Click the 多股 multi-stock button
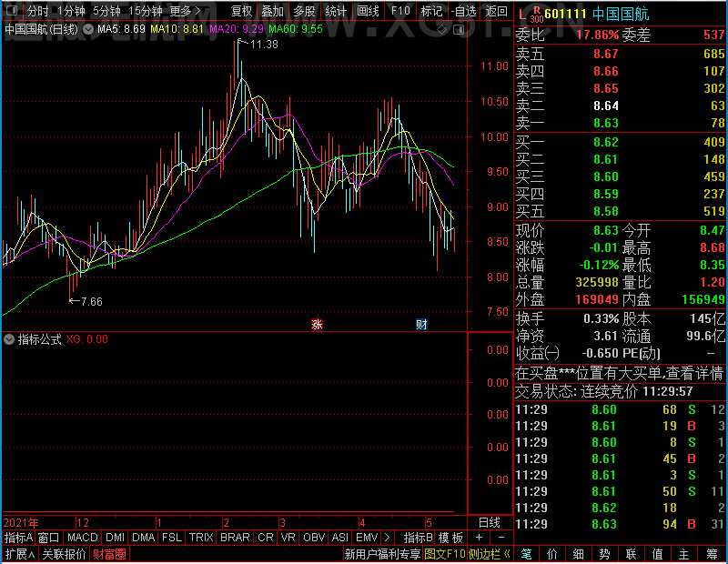This screenshot has height=564, width=728. (305, 11)
